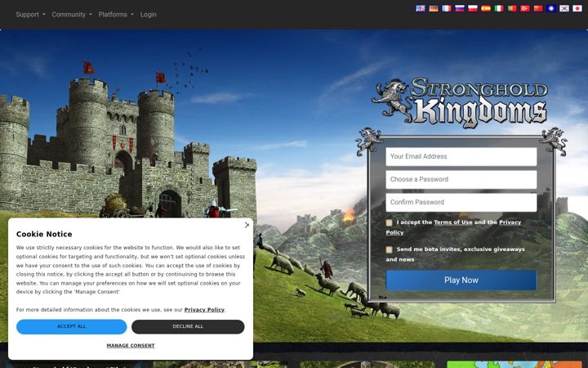Choose the Chinese (PRC) flag language
This screenshot has height=368, width=588.
click(x=538, y=8)
